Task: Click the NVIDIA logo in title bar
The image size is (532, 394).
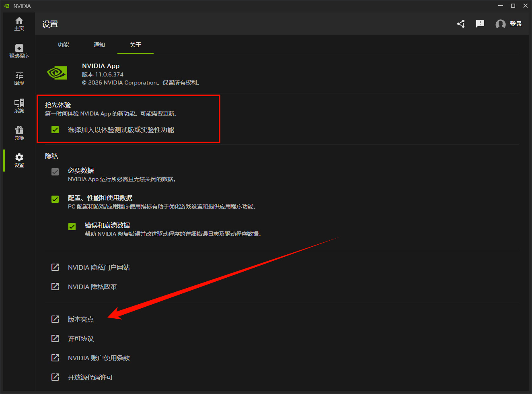Action: point(6,6)
